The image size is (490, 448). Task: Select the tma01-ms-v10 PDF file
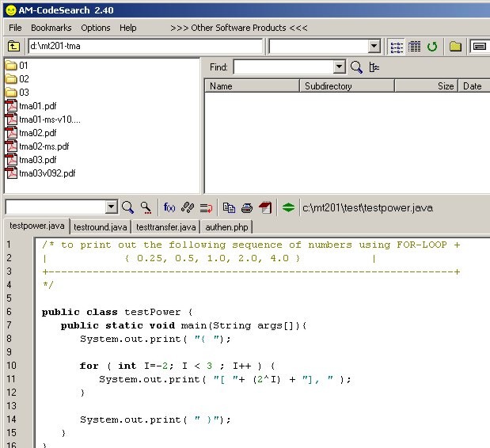pyautogui.click(x=43, y=120)
